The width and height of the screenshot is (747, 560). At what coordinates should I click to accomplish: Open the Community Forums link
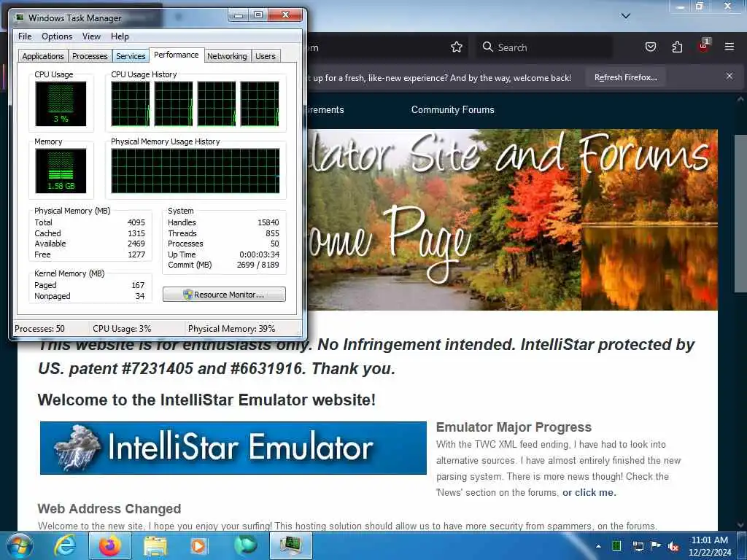click(452, 109)
